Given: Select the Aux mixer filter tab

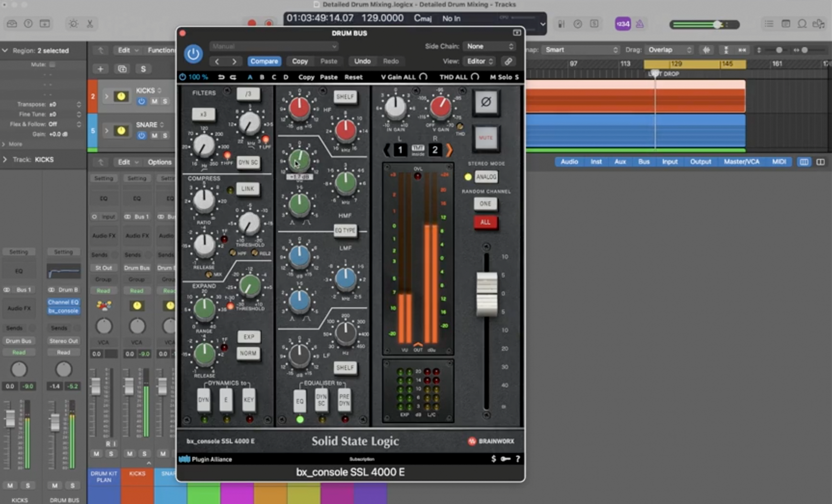Looking at the screenshot, I should click(620, 162).
